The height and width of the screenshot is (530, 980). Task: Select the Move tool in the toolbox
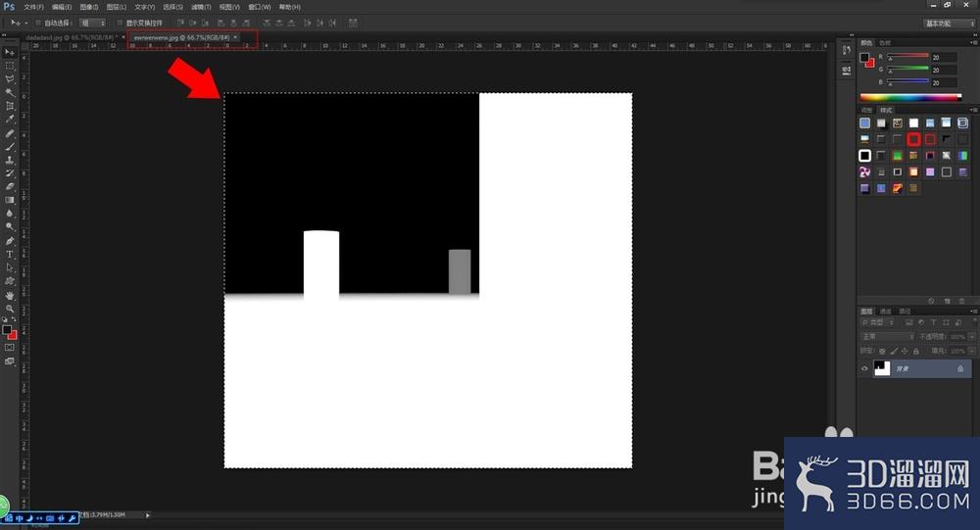[10, 53]
